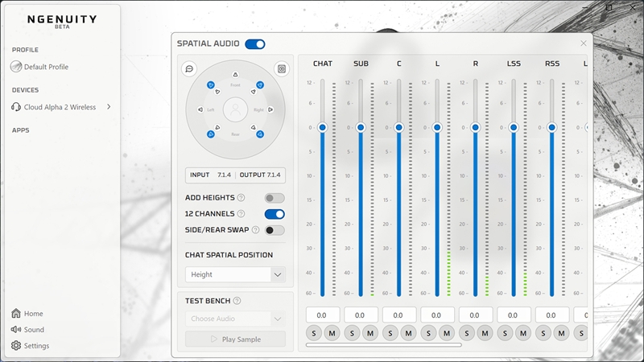Open the Chat Spatial Position dropdown
The image size is (644, 362).
coord(235,274)
